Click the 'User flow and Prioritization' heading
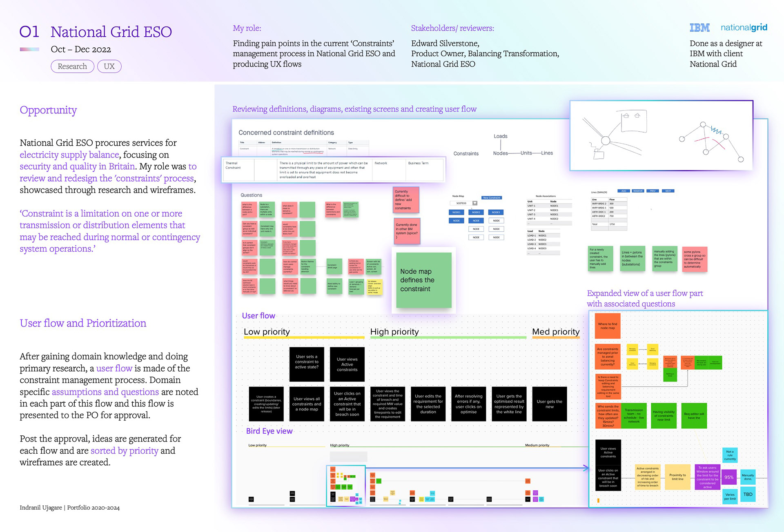The width and height of the screenshot is (784, 532). [x=83, y=323]
